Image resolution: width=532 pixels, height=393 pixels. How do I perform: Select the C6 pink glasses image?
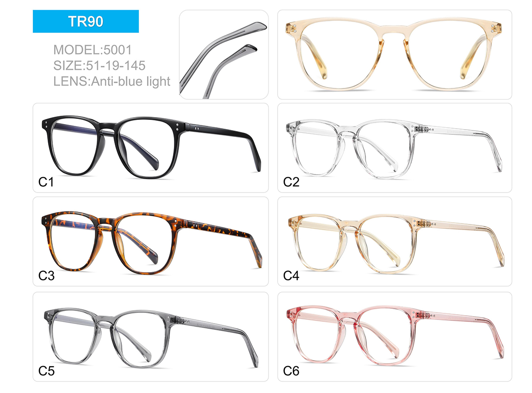[x=395, y=337]
